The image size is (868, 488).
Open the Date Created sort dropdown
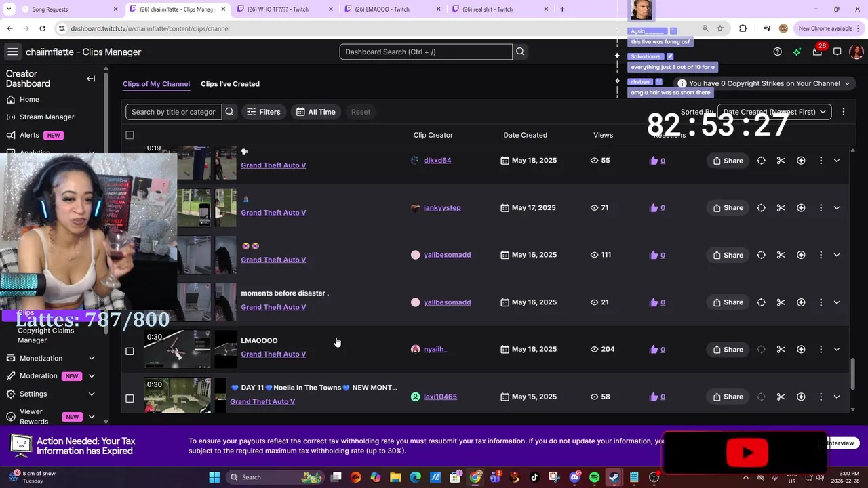774,112
